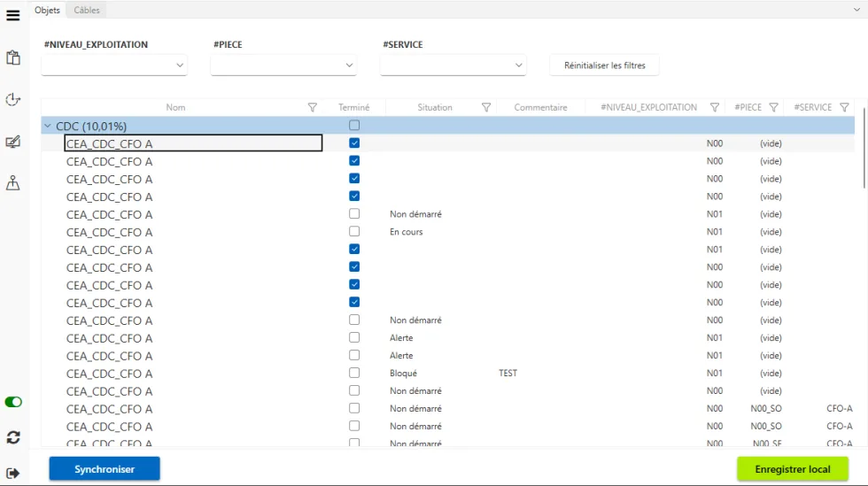
Task: Collapse the CDC (10,01%) group
Action: (48, 127)
